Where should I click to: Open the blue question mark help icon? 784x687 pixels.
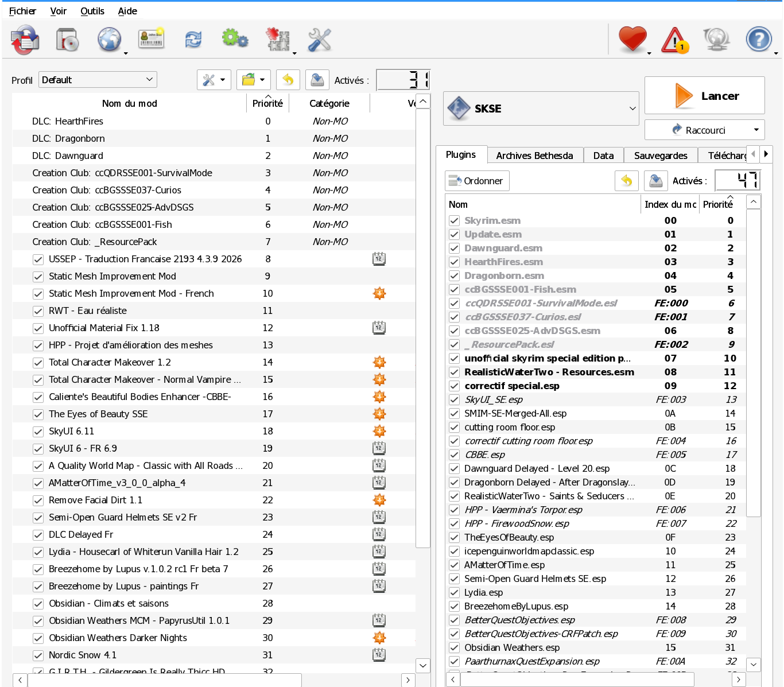point(759,40)
